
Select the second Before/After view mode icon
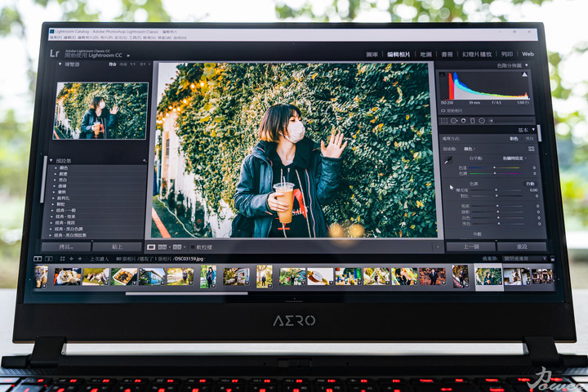(x=177, y=247)
